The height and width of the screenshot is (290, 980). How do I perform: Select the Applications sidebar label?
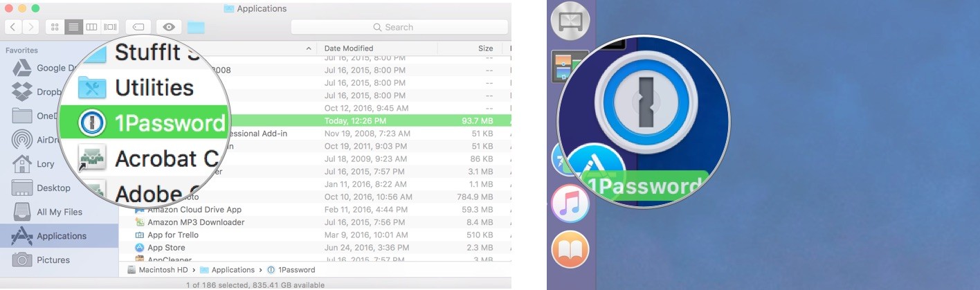pos(62,235)
